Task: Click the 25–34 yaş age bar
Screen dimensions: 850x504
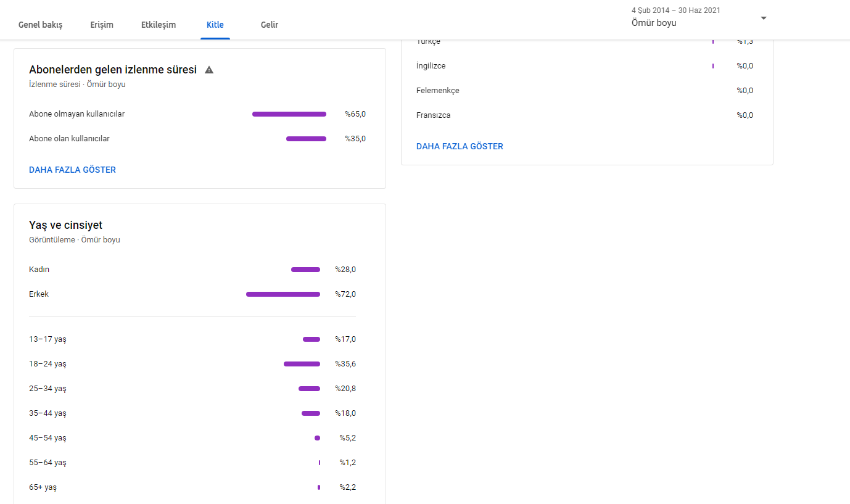Action: point(309,389)
